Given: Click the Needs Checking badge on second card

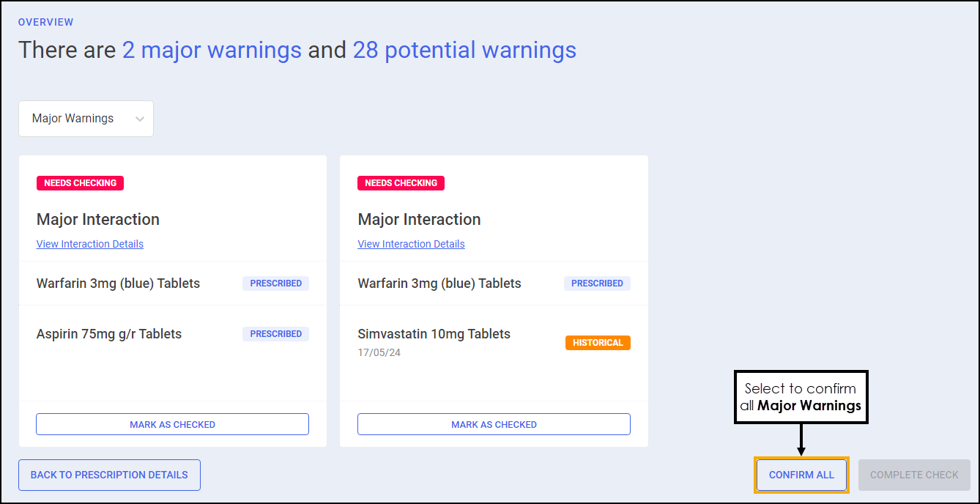Looking at the screenshot, I should [x=401, y=183].
